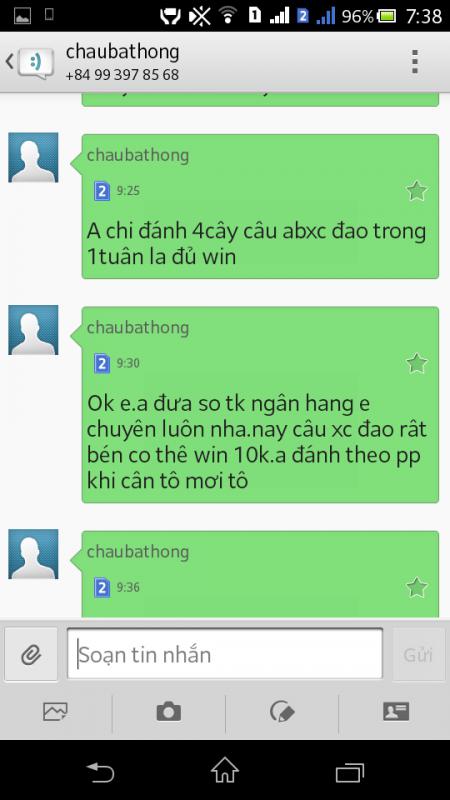Tap the avatar beside the 9:25 message
This screenshot has width=450, height=800.
[33, 158]
